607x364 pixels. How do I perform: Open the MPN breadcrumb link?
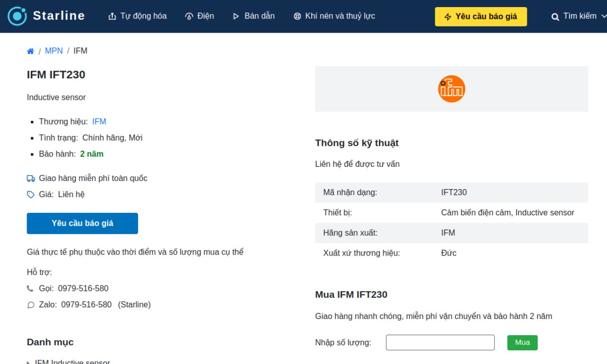54,51
